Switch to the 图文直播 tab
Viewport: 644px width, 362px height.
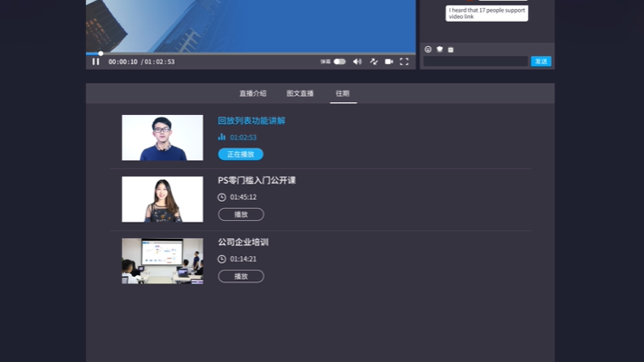[x=300, y=93]
